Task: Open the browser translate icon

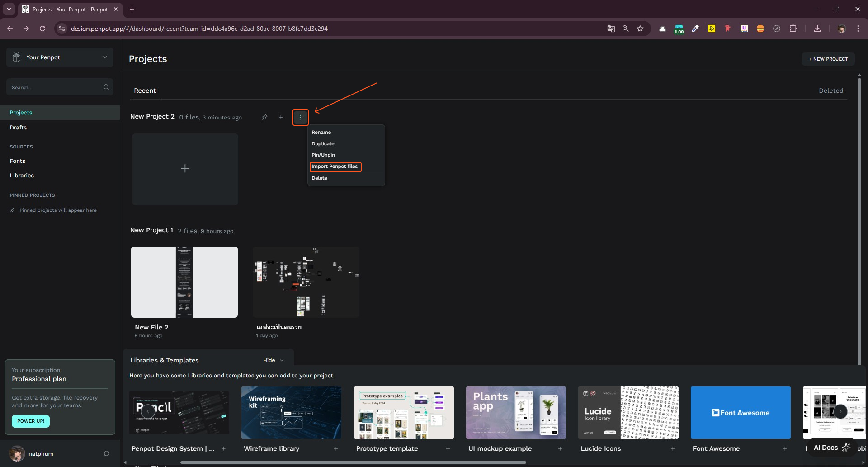Action: [611, 29]
